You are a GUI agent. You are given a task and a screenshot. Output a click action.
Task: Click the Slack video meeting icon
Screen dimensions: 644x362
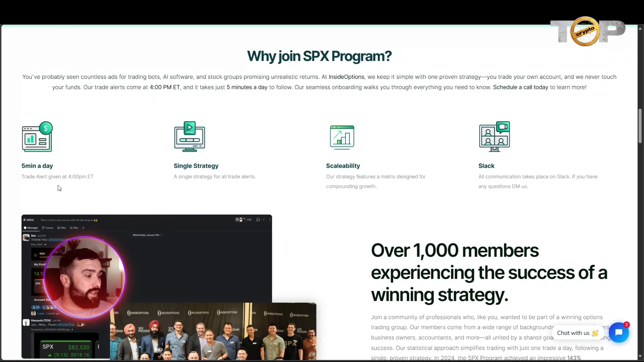[x=494, y=137]
